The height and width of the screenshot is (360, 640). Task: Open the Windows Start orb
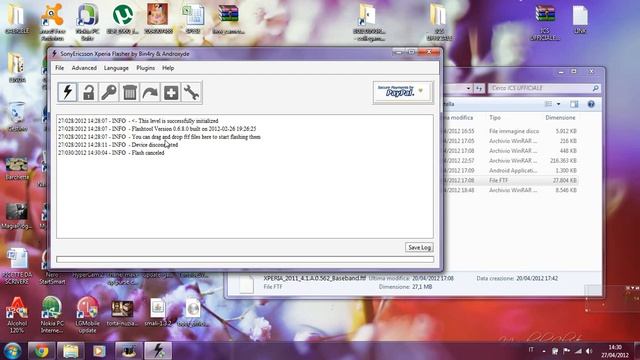[12, 351]
